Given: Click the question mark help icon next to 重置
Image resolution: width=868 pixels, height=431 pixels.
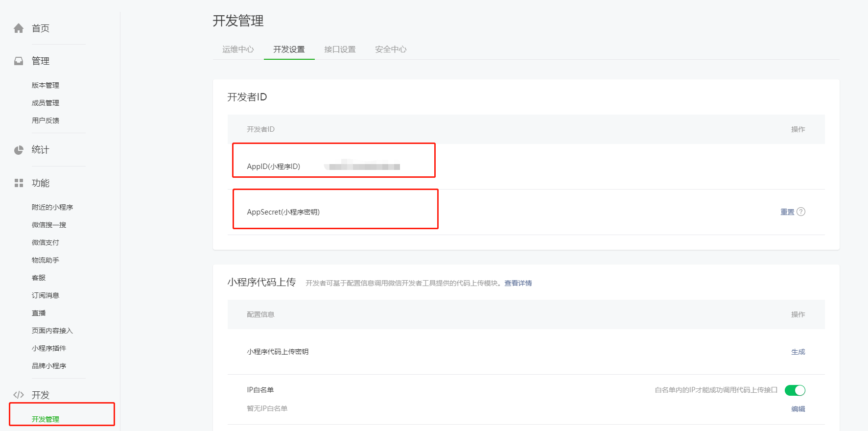Looking at the screenshot, I should click(x=801, y=212).
